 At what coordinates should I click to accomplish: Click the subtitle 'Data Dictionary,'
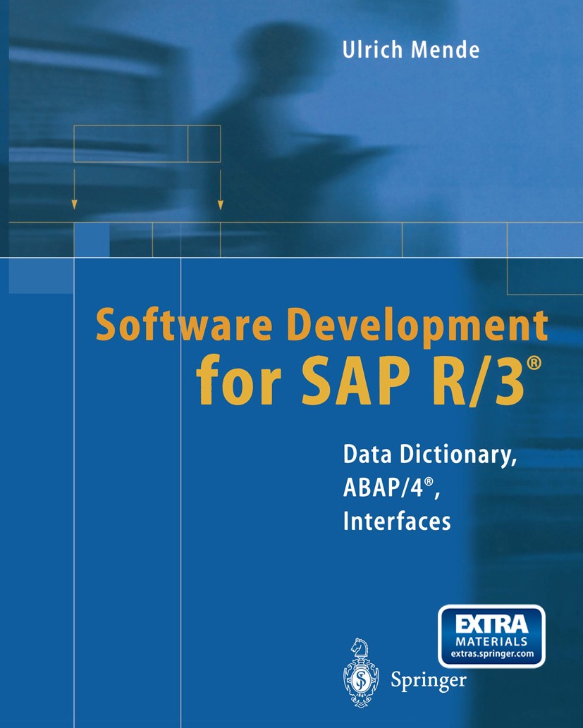tap(430, 455)
